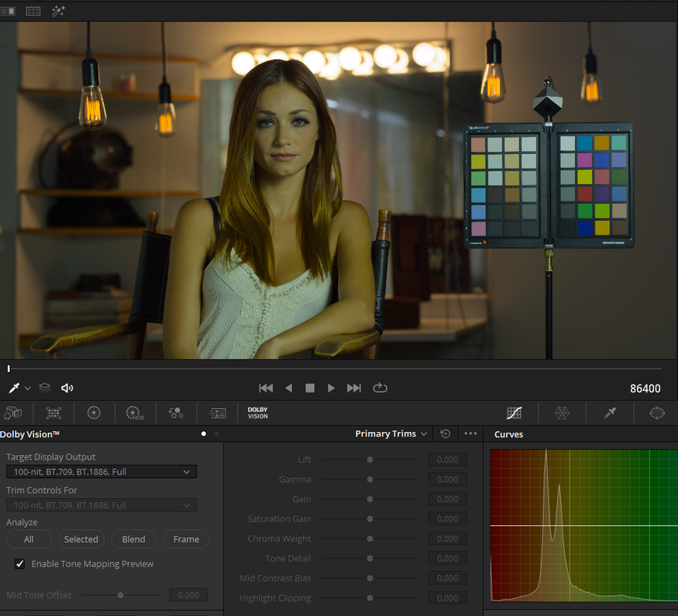Open the Curves palette icon
The image size is (678, 616).
point(514,413)
